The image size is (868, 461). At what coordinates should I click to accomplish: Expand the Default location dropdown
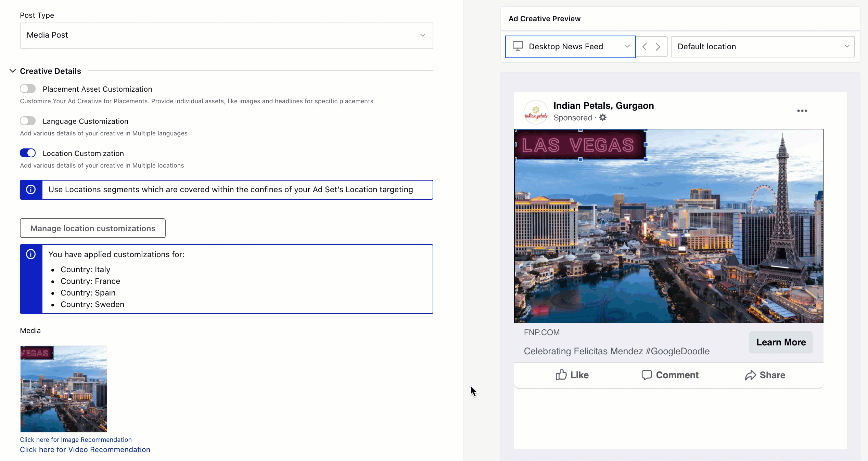764,47
